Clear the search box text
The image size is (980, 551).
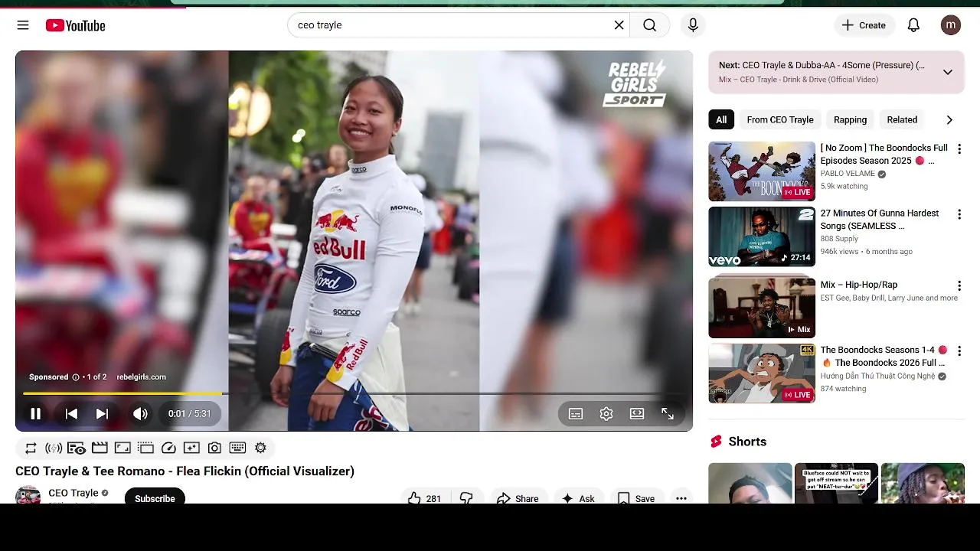coord(619,25)
